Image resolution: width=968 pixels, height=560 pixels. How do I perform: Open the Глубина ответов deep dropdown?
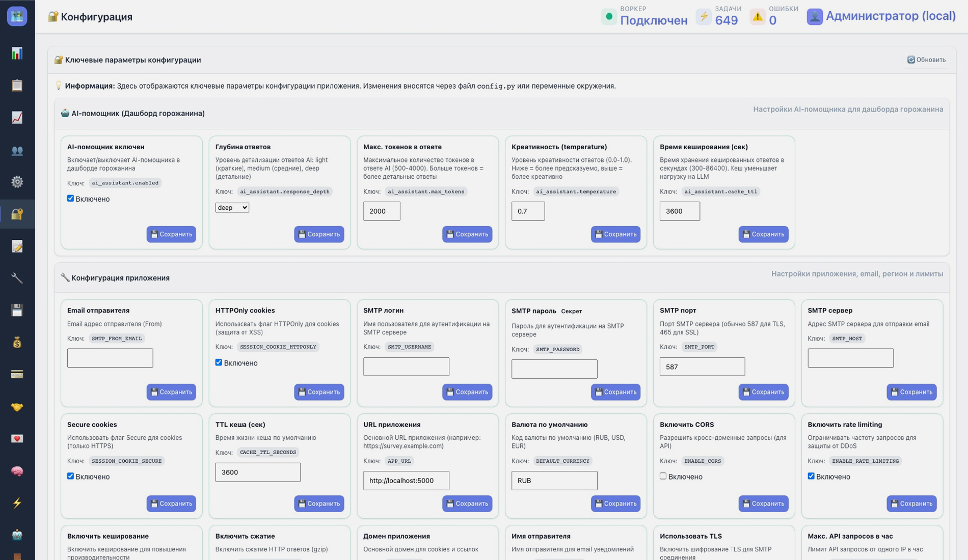click(232, 208)
